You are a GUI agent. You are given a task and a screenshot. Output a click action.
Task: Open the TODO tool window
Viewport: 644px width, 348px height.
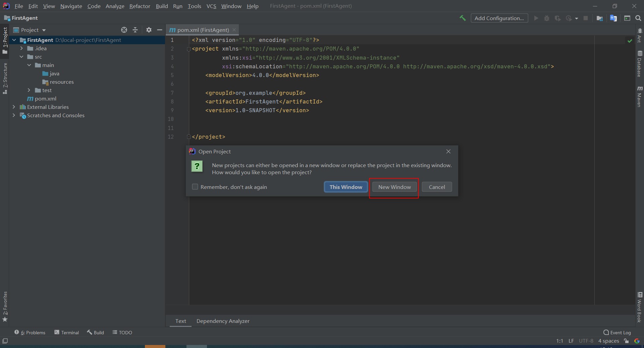click(122, 332)
